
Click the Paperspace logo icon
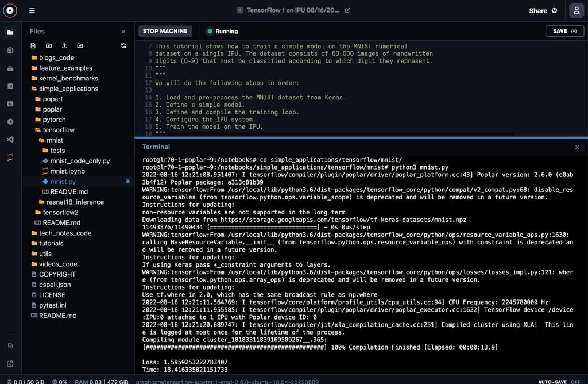coord(10,10)
